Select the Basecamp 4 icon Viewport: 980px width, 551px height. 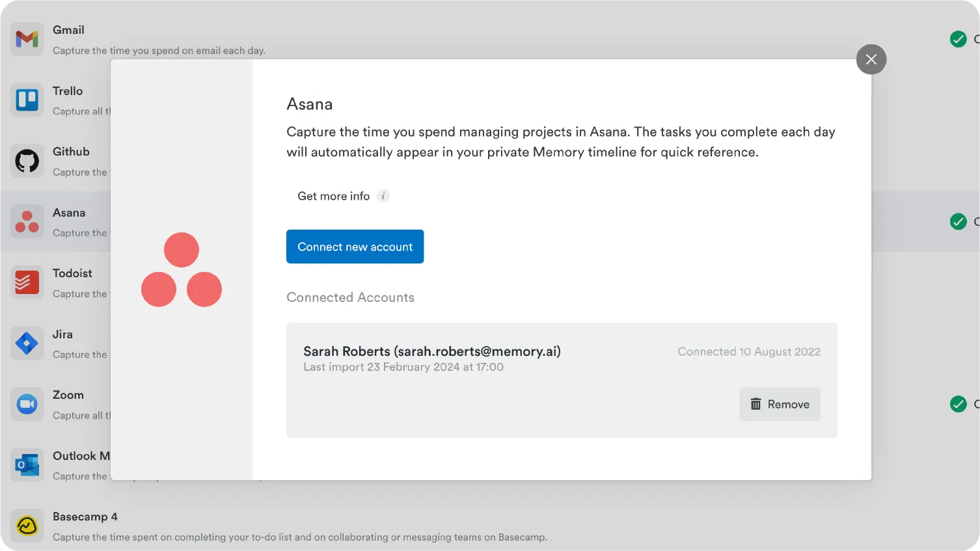point(27,526)
